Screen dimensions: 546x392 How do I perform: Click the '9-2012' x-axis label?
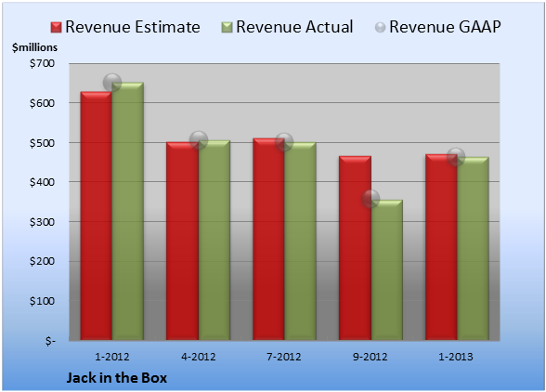tap(370, 357)
